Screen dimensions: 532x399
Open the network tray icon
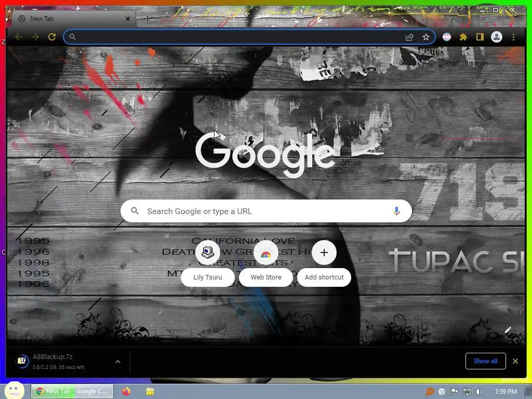[x=467, y=392]
